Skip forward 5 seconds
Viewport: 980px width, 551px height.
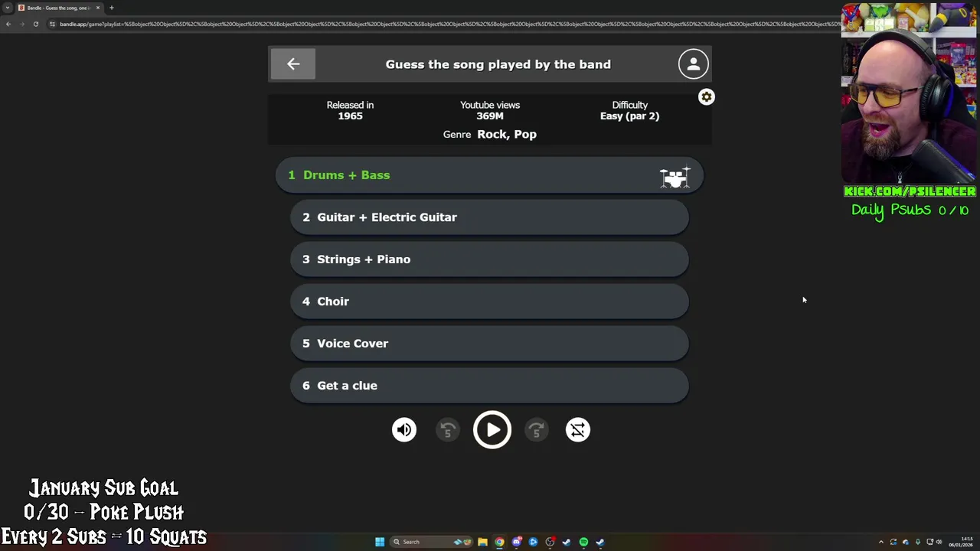pyautogui.click(x=536, y=429)
